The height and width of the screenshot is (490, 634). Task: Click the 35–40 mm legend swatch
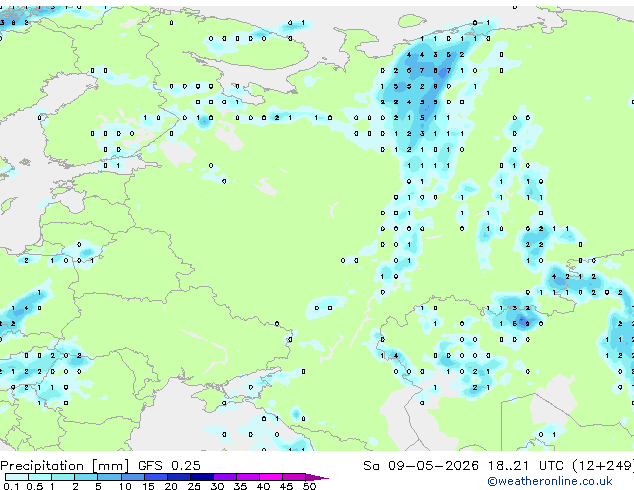(247, 477)
